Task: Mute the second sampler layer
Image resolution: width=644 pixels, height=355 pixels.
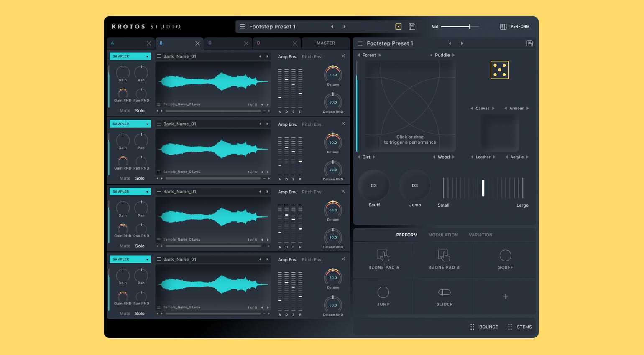Action: pos(125,179)
